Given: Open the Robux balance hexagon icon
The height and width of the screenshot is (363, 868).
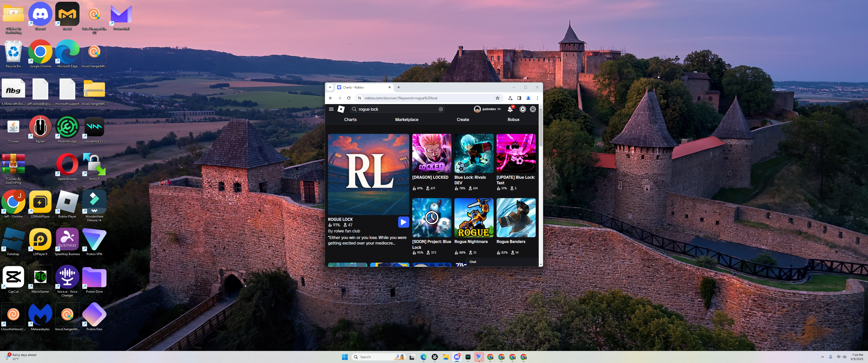Looking at the screenshot, I should pos(522,109).
